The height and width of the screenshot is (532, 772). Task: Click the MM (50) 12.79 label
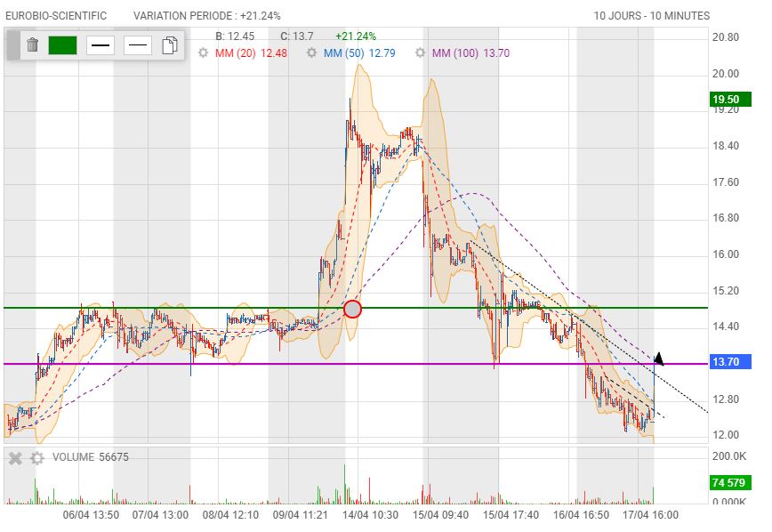pyautogui.click(x=359, y=53)
